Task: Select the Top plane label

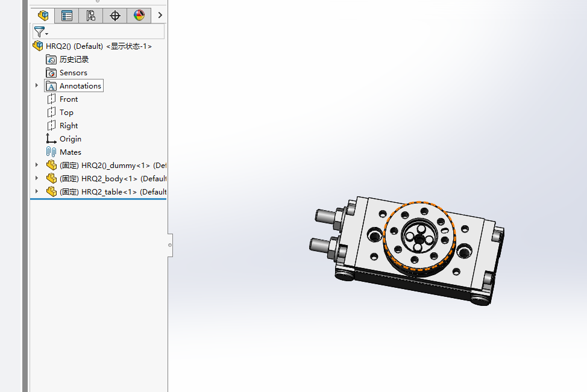Action: (x=67, y=113)
